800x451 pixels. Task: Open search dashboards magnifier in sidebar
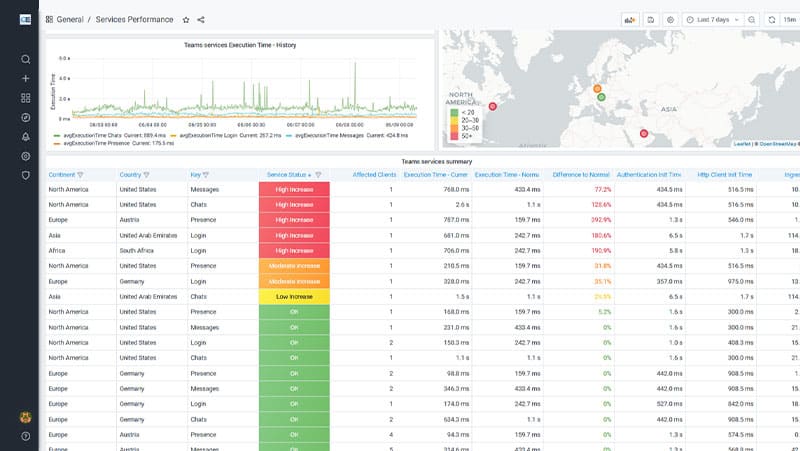26,59
